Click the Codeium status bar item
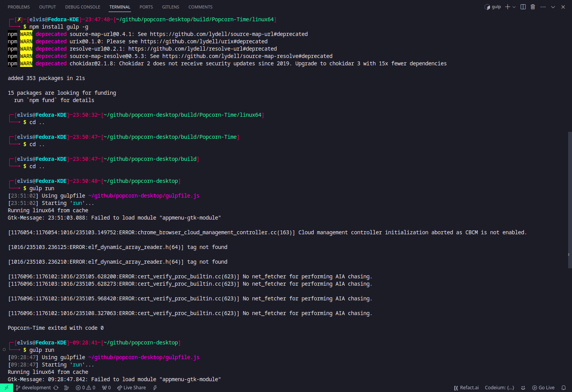The width and height of the screenshot is (572, 392). coord(499,387)
